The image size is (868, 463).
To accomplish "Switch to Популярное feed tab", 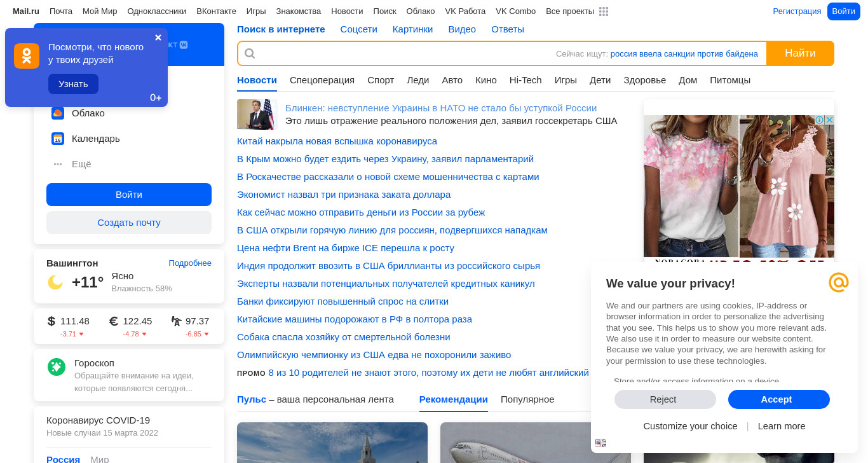I will point(527,399).
